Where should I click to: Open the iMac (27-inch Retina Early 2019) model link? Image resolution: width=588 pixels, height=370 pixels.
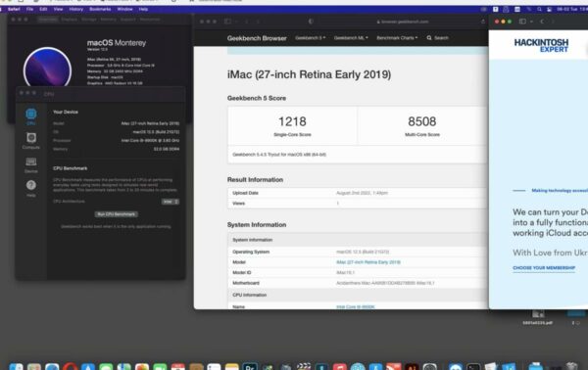point(368,262)
